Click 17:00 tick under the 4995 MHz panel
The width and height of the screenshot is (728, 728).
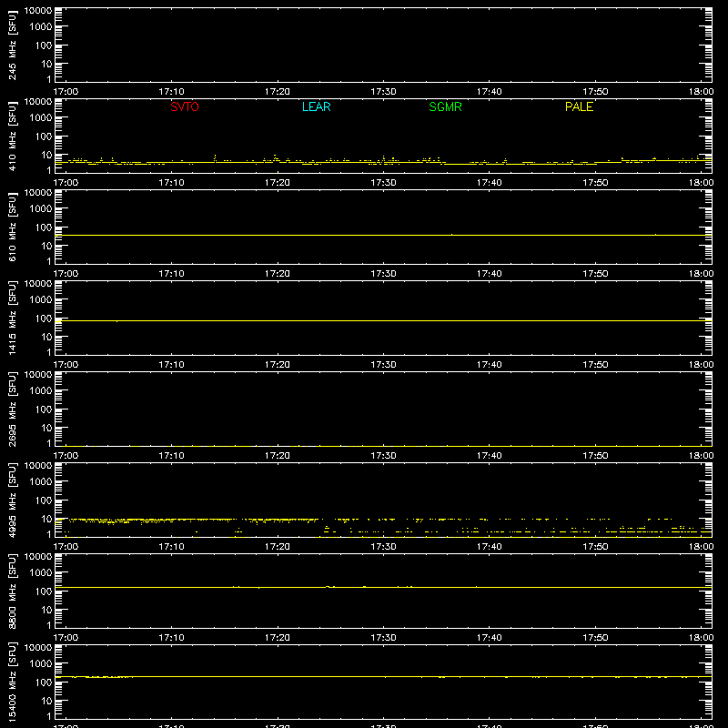tap(66, 547)
